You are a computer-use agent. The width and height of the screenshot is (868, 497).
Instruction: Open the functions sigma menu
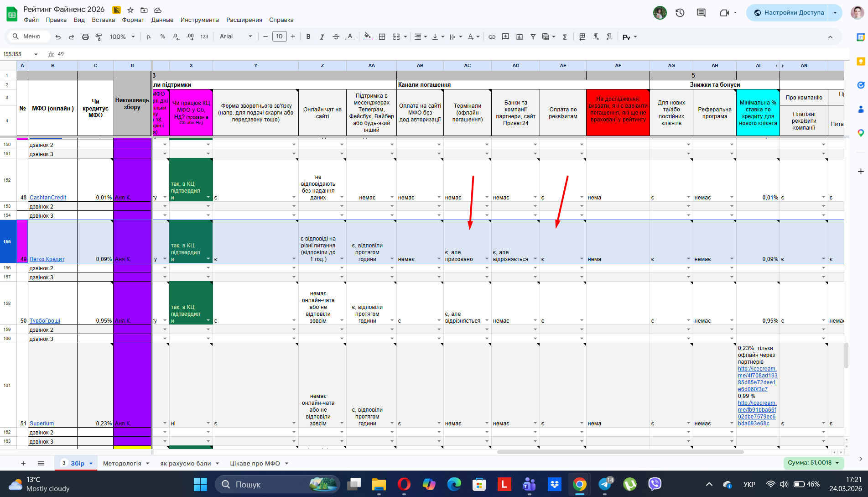coord(565,37)
